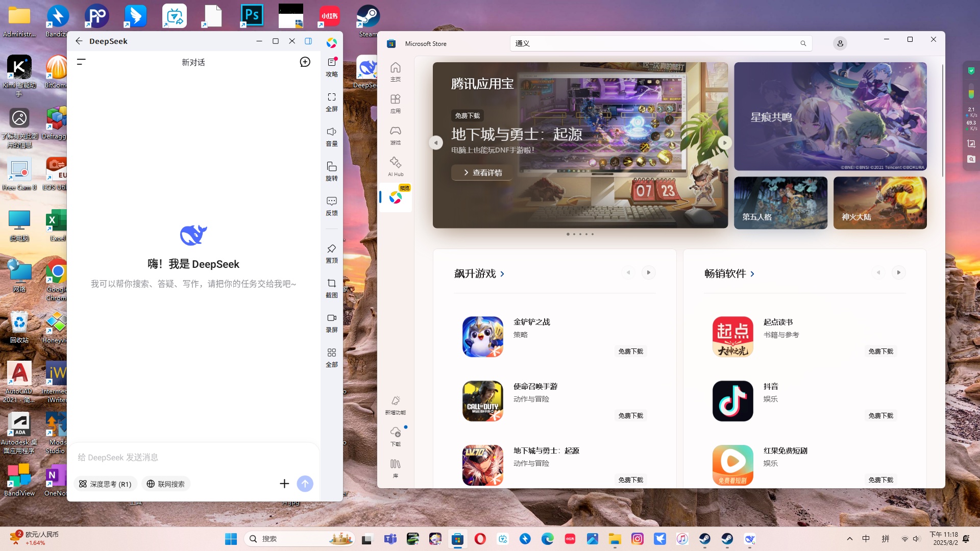
Task: Show next banner with right arrow
Action: 725,143
